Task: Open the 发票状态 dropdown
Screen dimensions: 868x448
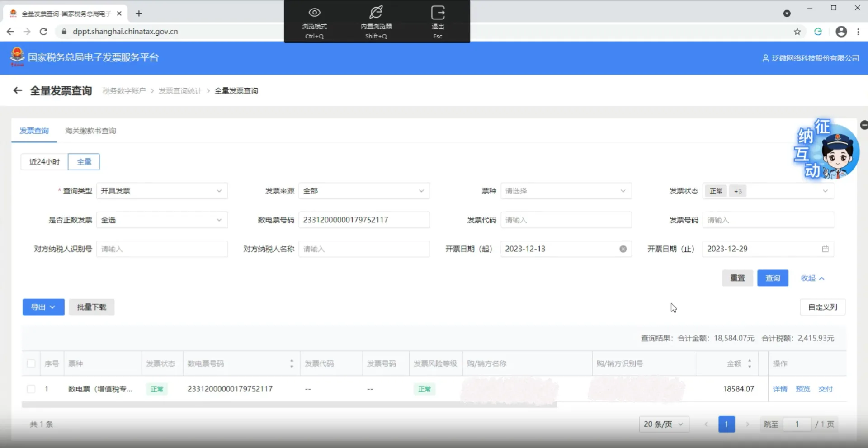Action: click(768, 191)
